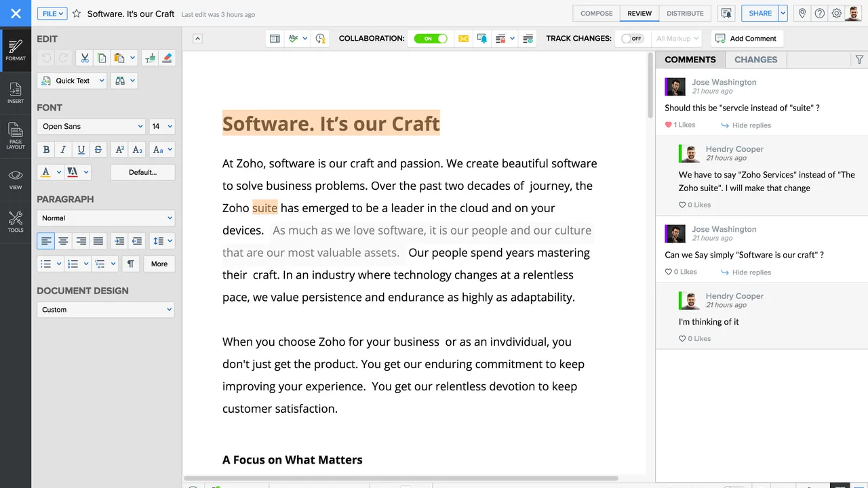Image resolution: width=868 pixels, height=488 pixels.
Task: Click the comment notification bell icon
Action: (482, 39)
